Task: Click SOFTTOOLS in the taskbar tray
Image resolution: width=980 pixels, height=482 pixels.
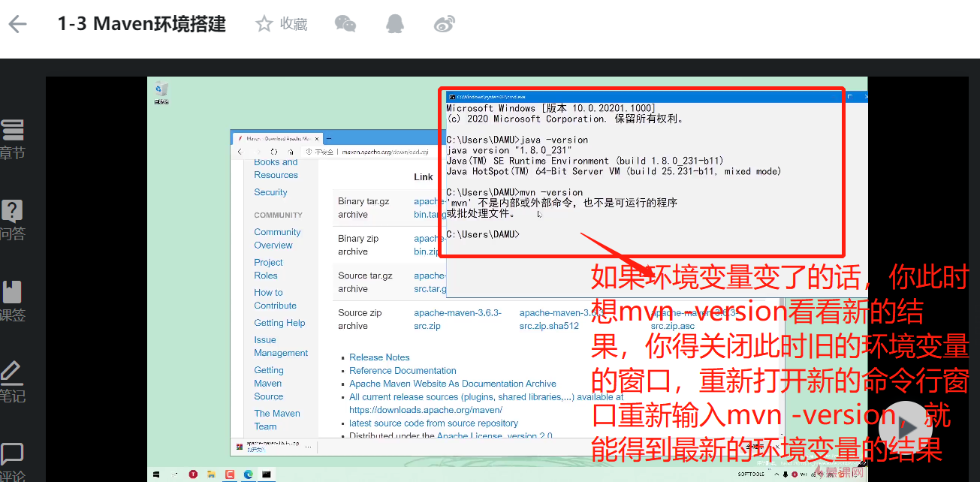Action: tap(750, 474)
